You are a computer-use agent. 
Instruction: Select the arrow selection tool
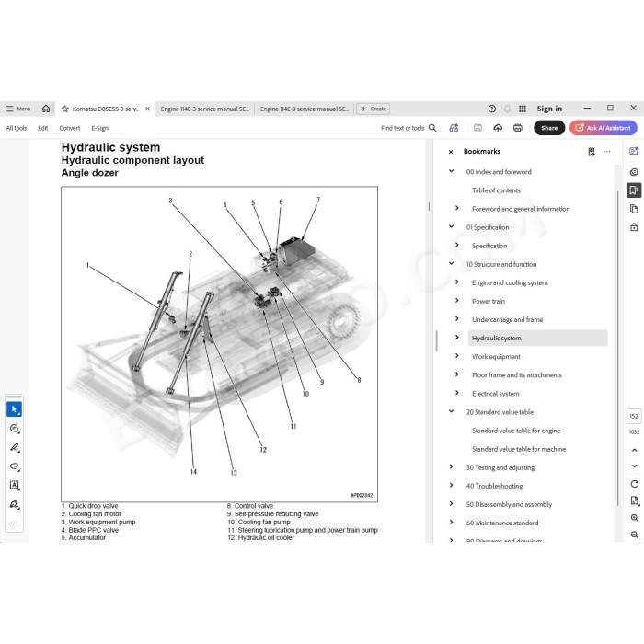(15, 409)
